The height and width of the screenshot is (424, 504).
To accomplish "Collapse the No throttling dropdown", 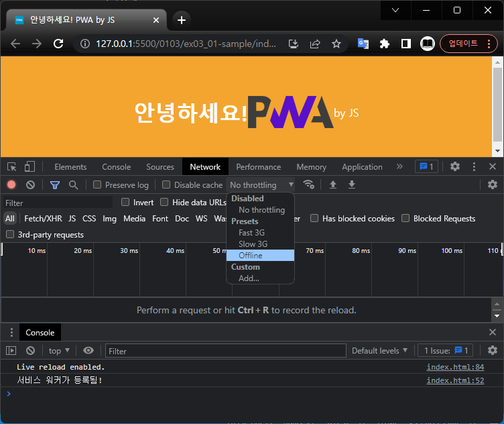I will (261, 184).
